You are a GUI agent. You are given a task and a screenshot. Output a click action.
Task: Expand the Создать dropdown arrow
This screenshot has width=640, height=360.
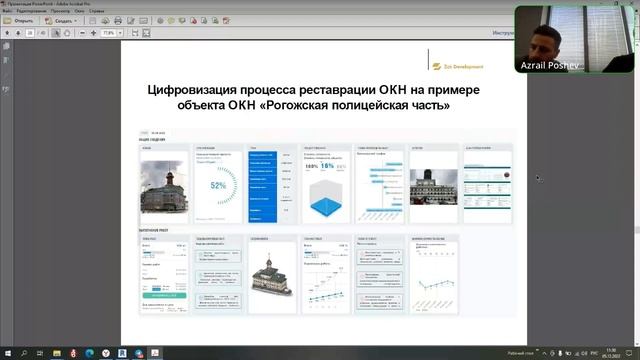[x=76, y=21]
